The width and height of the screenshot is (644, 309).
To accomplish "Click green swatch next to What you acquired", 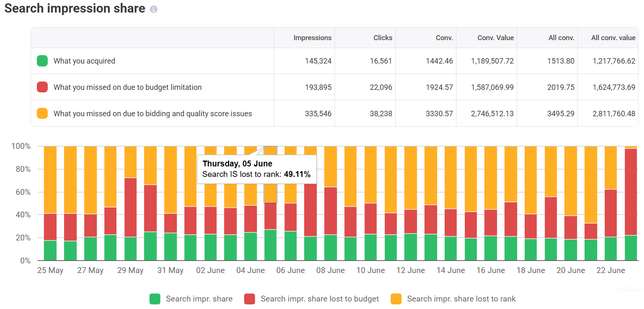I will point(42,61).
